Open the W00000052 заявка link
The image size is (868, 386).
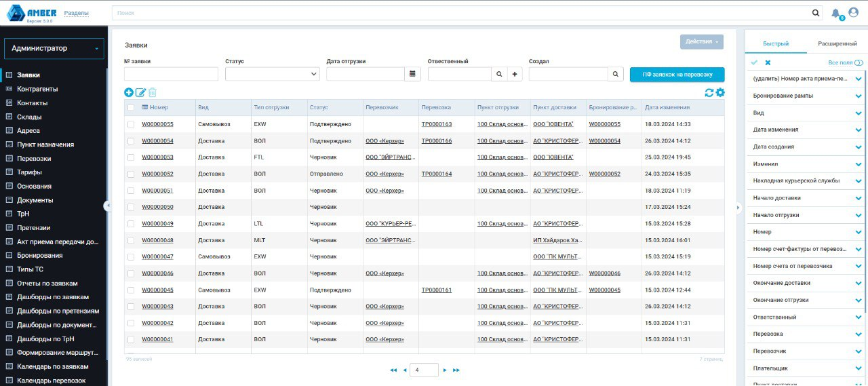click(157, 174)
